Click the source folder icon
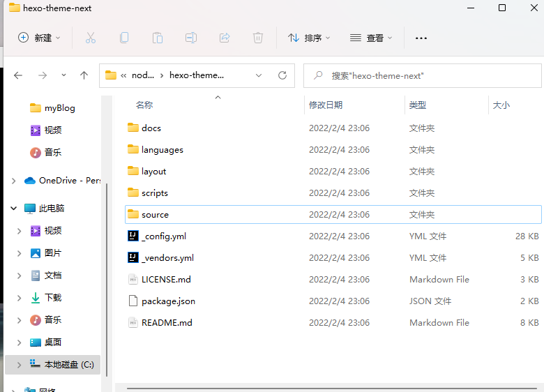 (133, 214)
